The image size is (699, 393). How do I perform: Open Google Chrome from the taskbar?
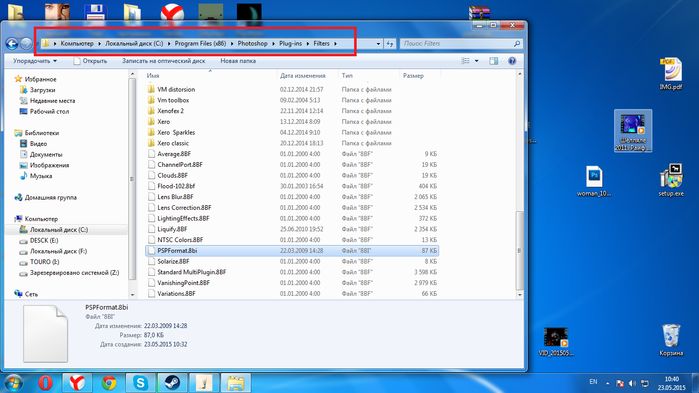pyautogui.click(x=109, y=383)
